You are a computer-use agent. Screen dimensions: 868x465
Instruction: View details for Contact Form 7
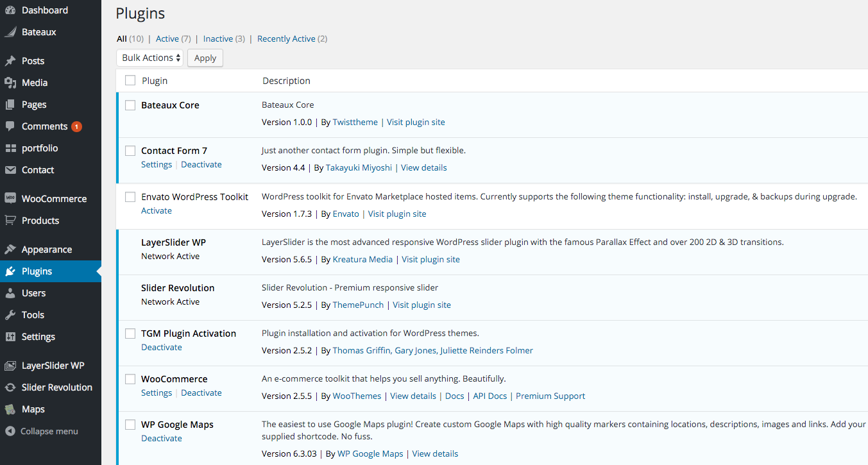[x=424, y=167]
